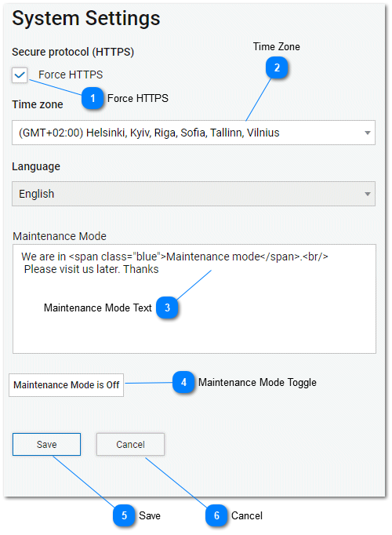Click the Force HTTPS checkbox label text
This screenshot has height=535, width=392.
pos(71,75)
